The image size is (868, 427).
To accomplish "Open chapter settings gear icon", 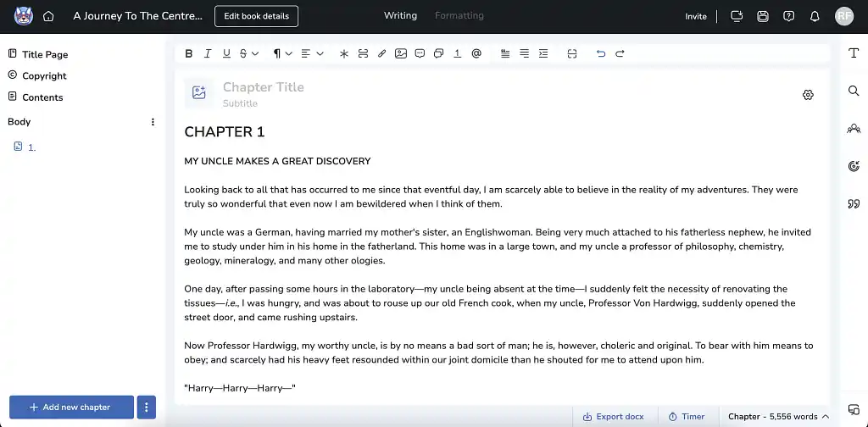I will click(x=808, y=95).
